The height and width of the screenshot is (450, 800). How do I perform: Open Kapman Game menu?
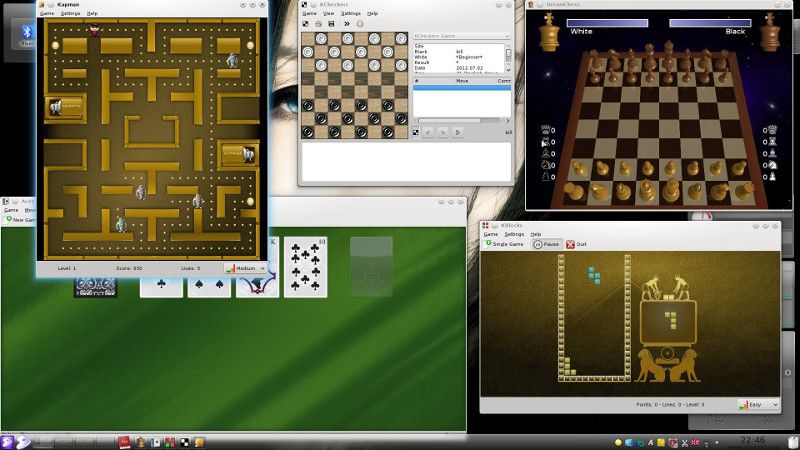47,13
